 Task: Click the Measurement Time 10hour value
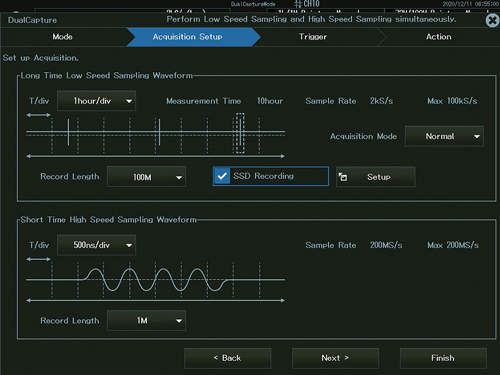pyautogui.click(x=270, y=101)
